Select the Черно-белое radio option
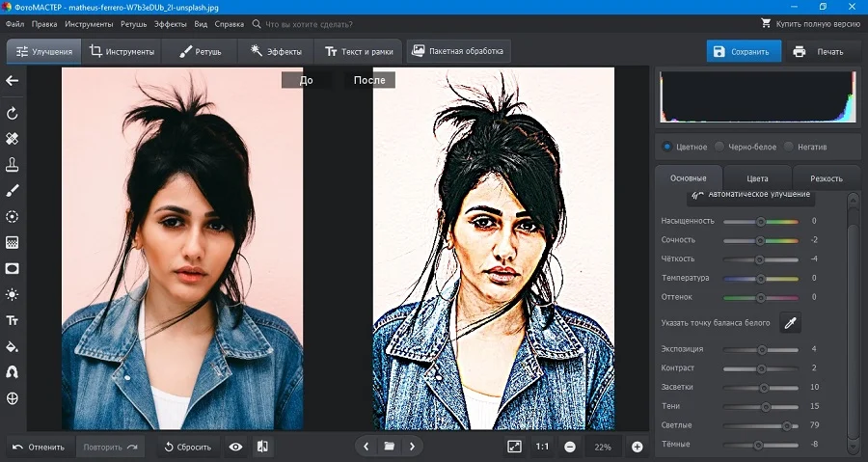Screen dimensions: 868x462 point(719,147)
